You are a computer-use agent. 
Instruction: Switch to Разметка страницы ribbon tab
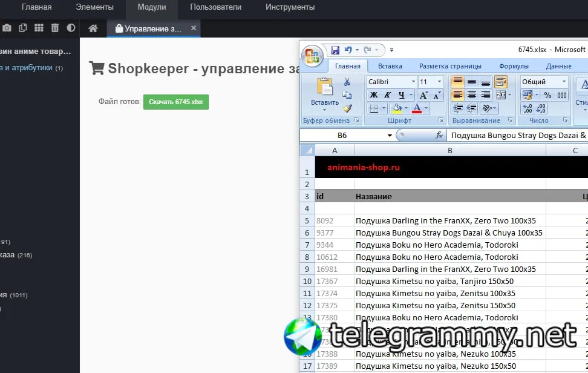450,66
